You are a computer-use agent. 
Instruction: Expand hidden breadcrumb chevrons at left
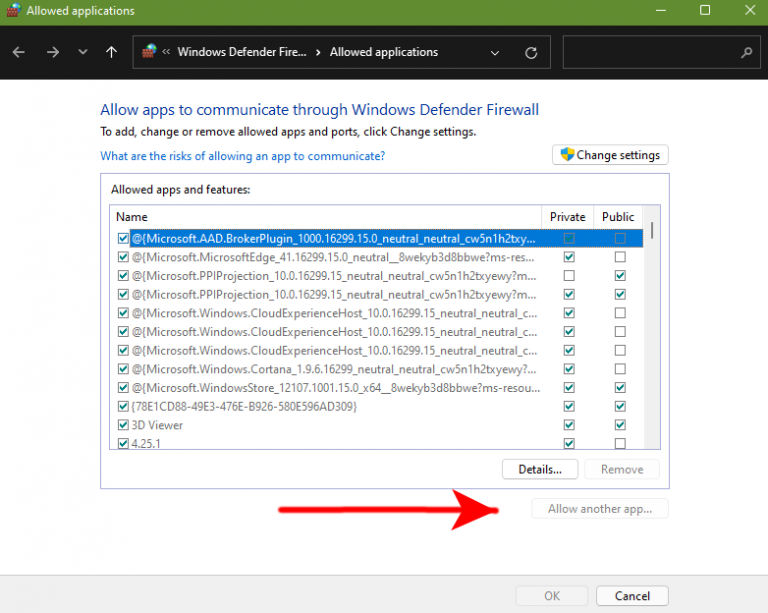[x=166, y=51]
